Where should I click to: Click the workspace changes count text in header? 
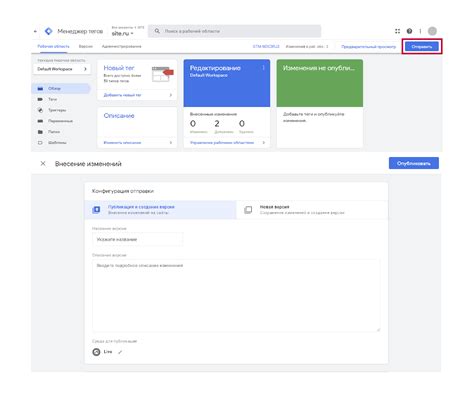[x=307, y=46]
